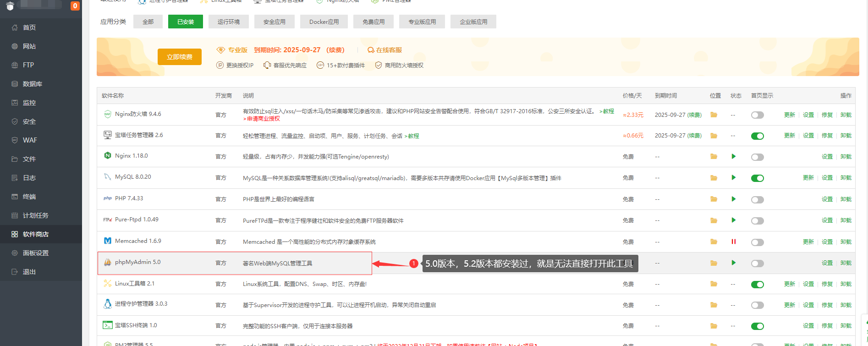
Task: Open the 宝塔SSH终端 folder icon
Action: click(x=714, y=326)
